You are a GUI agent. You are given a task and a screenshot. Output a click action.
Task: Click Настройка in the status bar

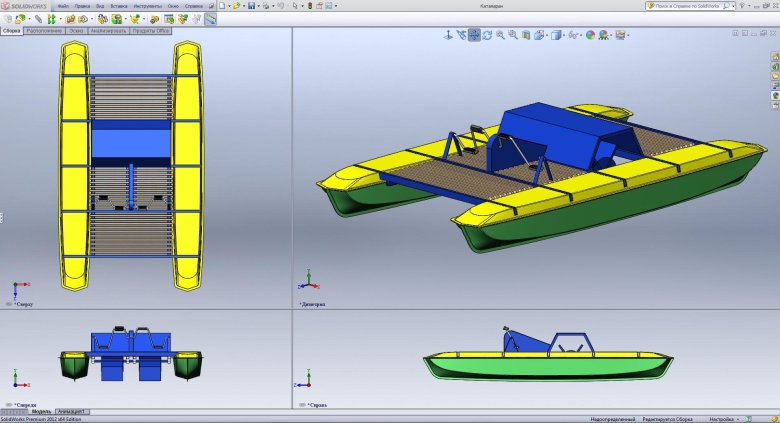[x=723, y=417]
